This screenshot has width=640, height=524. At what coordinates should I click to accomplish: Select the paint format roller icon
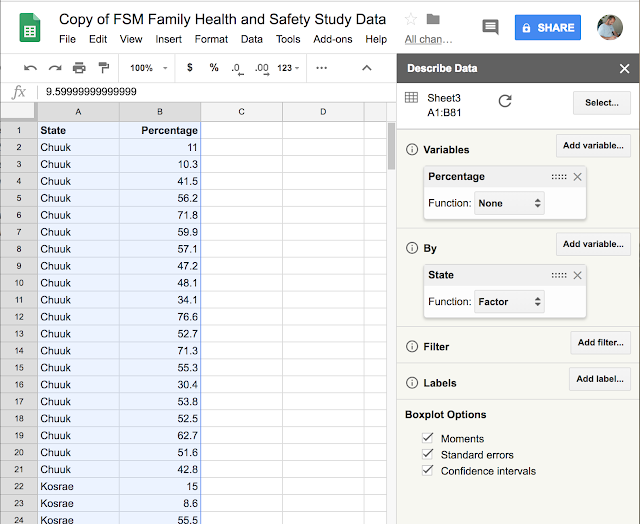click(x=102, y=68)
